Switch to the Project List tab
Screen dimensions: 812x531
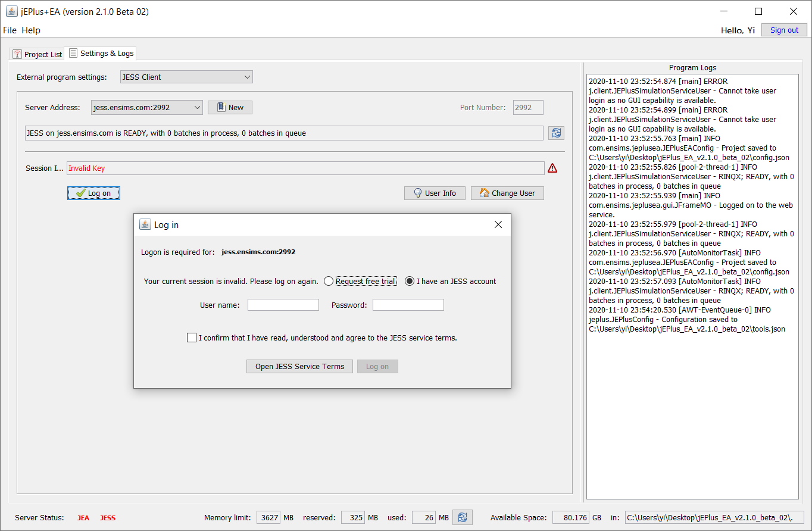tap(37, 54)
